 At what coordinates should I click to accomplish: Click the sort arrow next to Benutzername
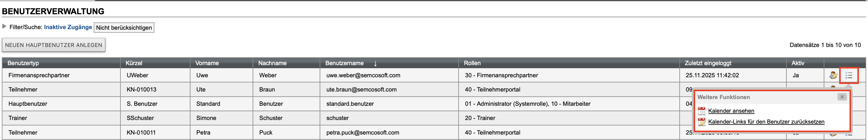point(375,63)
